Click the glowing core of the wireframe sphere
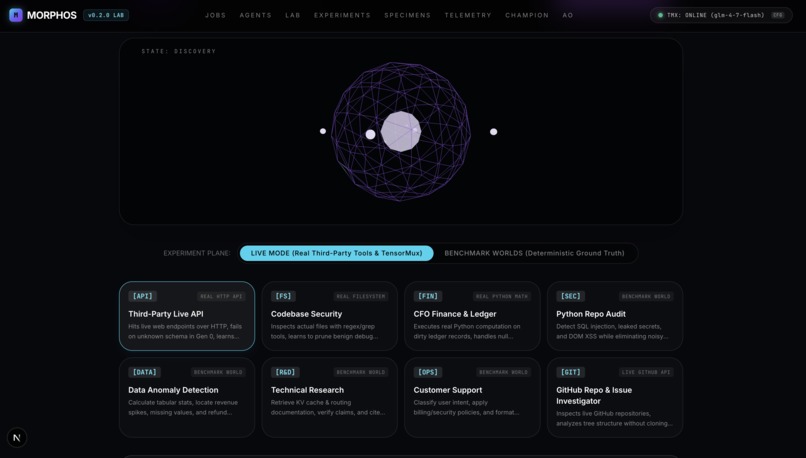806x458 pixels. pyautogui.click(x=400, y=131)
